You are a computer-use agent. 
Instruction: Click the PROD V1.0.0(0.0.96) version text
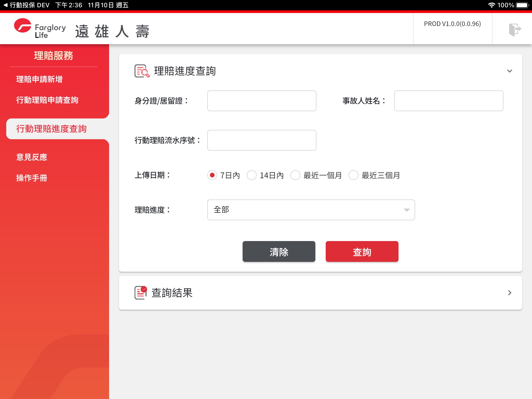(452, 24)
